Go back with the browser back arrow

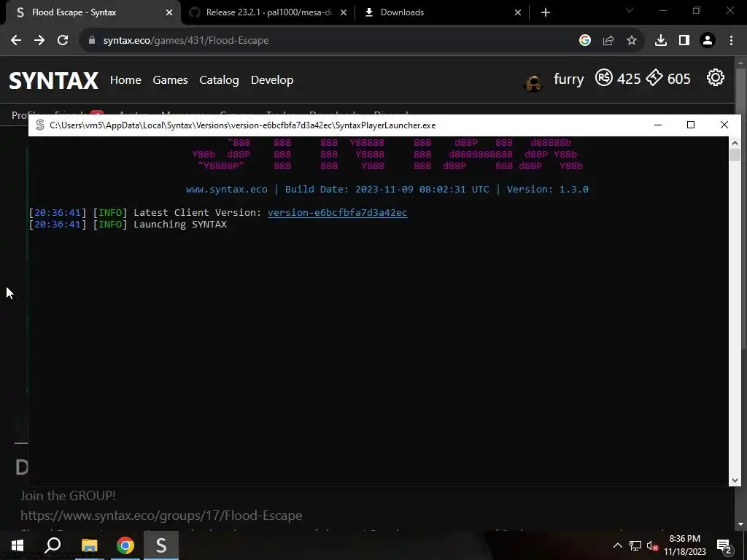16,41
